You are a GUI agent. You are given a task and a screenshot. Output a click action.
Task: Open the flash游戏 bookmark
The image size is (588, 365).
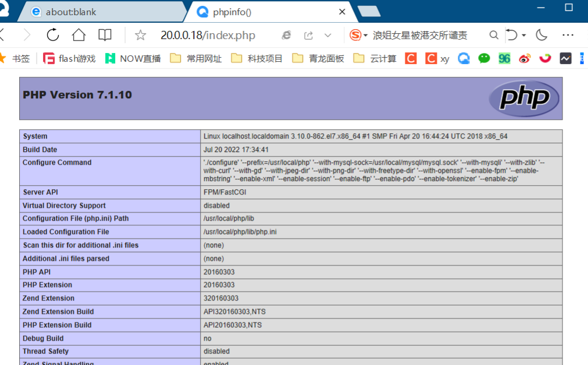click(x=69, y=58)
